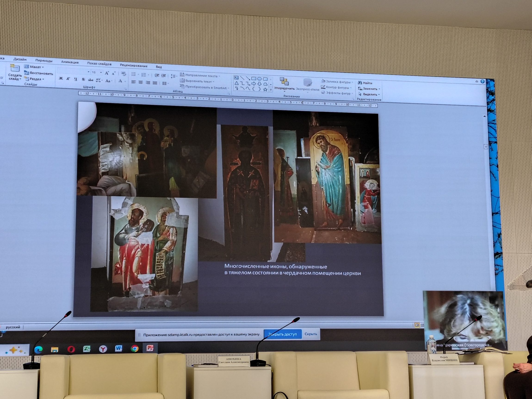Toggle bold Ж formatting
Viewport: 532px width, 399px height.
tap(61, 79)
